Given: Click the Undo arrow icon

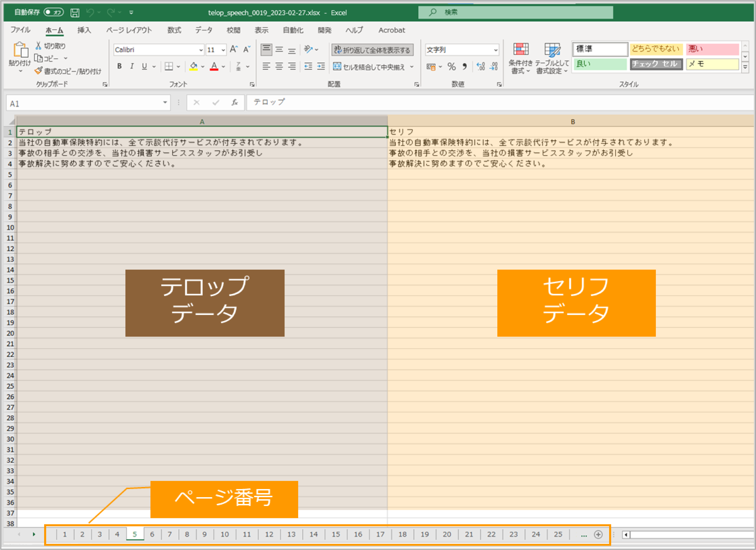Looking at the screenshot, I should pos(90,13).
